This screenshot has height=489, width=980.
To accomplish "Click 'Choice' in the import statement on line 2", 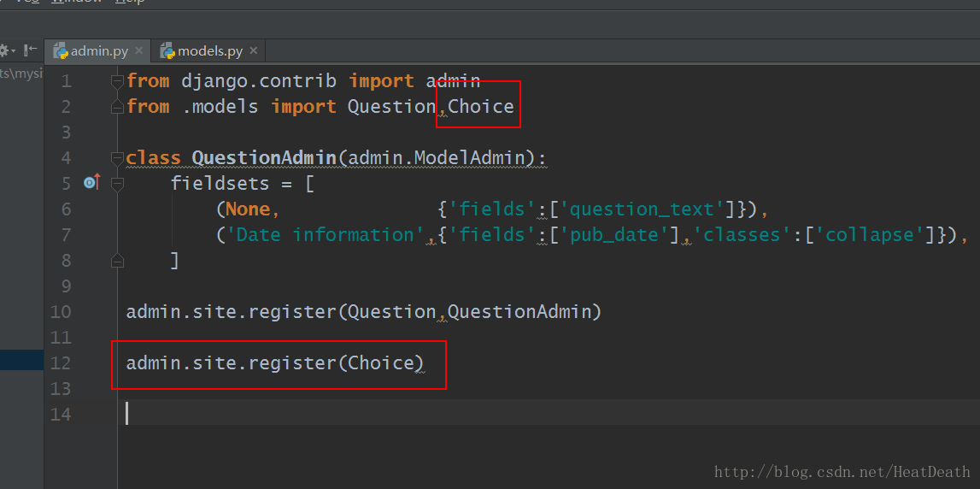I will (x=481, y=107).
